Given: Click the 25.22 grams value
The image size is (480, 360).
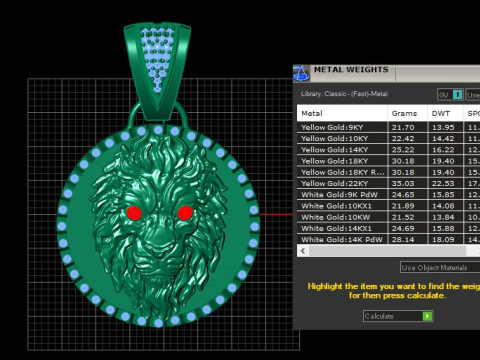Looking at the screenshot, I should click(x=403, y=150).
